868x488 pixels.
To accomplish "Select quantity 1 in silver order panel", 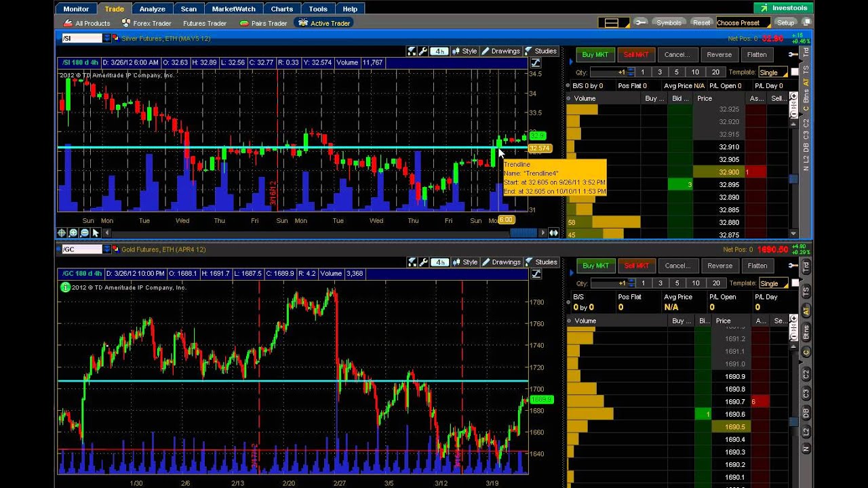I will 643,72.
